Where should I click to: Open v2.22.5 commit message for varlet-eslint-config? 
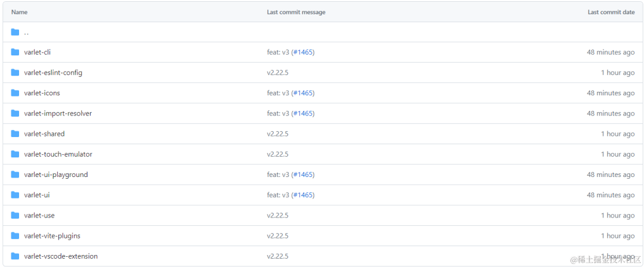278,73
